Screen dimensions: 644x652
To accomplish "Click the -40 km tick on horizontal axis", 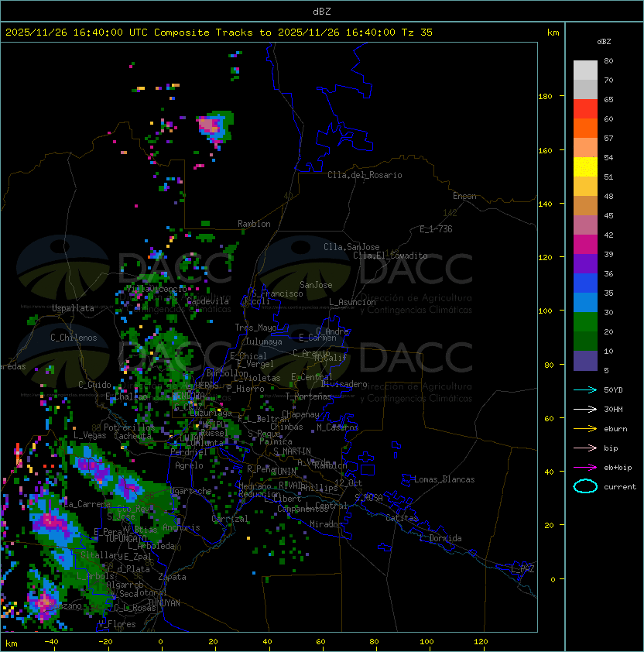I will pos(51,642).
